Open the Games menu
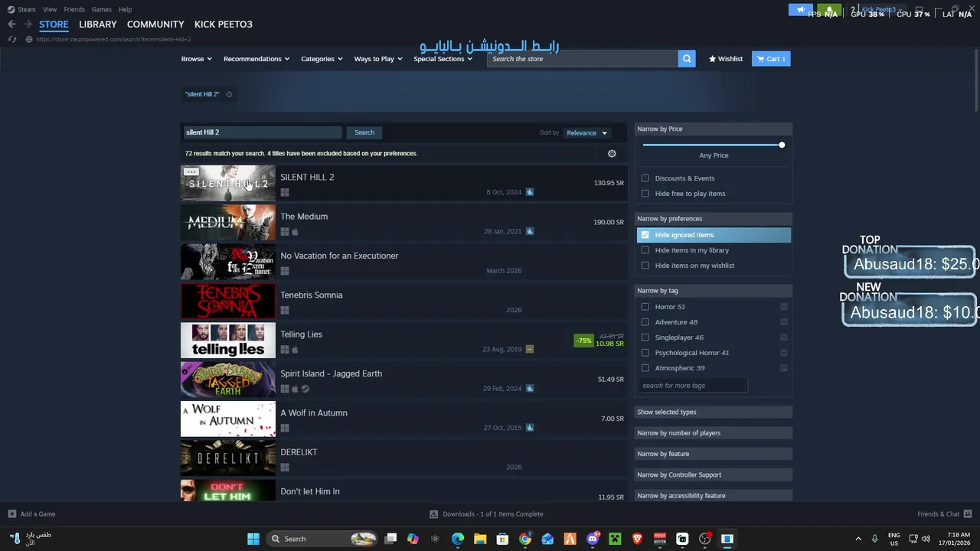Screen dimensions: 980x551 [101, 9]
